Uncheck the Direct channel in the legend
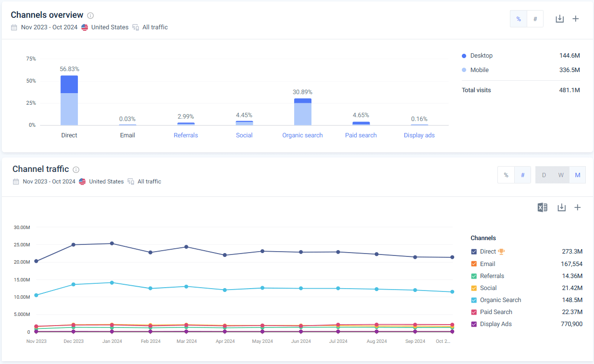Screen dimensions: 594x364 coord(473,251)
